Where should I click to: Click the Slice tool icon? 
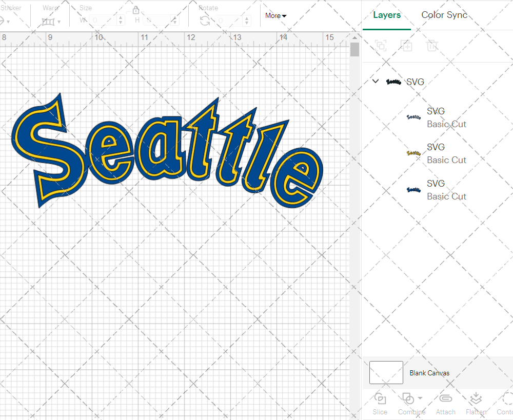click(x=380, y=399)
